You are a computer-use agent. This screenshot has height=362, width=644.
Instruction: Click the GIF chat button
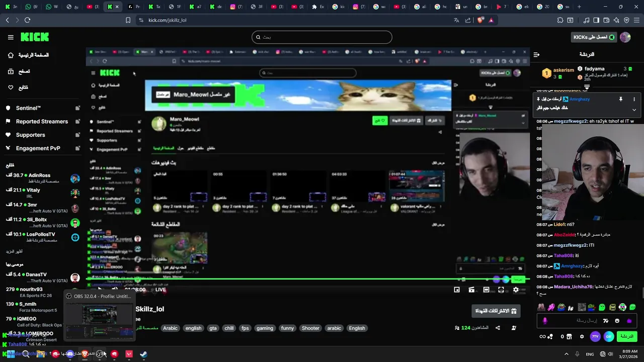pos(609,336)
